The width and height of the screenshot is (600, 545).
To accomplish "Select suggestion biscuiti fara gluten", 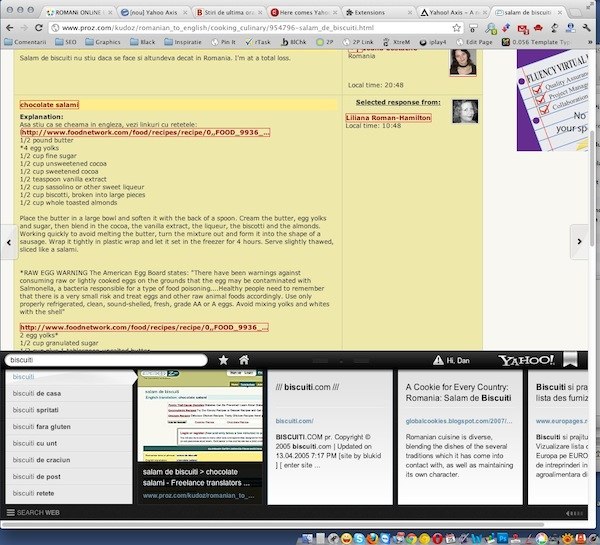I will (x=69, y=427).
